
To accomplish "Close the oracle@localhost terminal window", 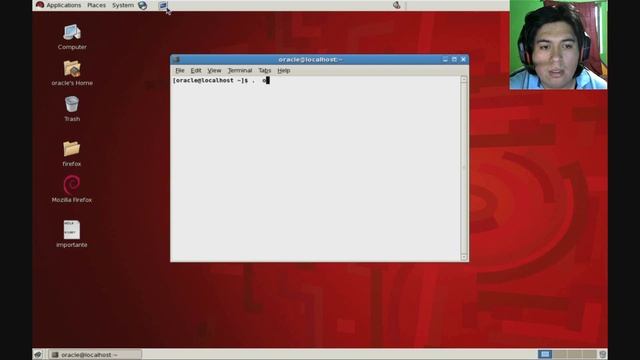I will [x=463, y=60].
